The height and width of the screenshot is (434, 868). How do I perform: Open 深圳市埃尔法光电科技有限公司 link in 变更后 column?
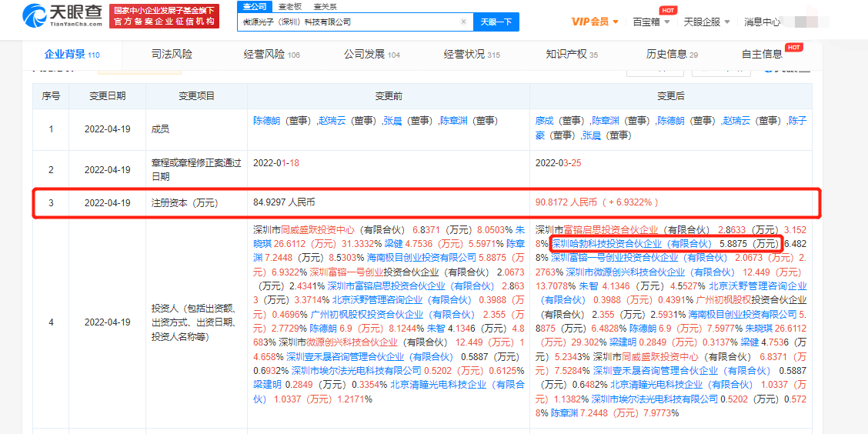(x=654, y=399)
